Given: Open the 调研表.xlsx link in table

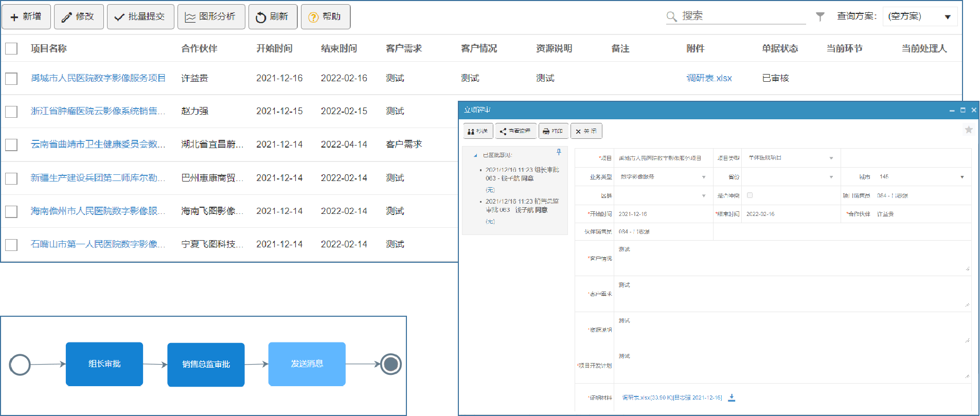Looking at the screenshot, I should coord(708,78).
